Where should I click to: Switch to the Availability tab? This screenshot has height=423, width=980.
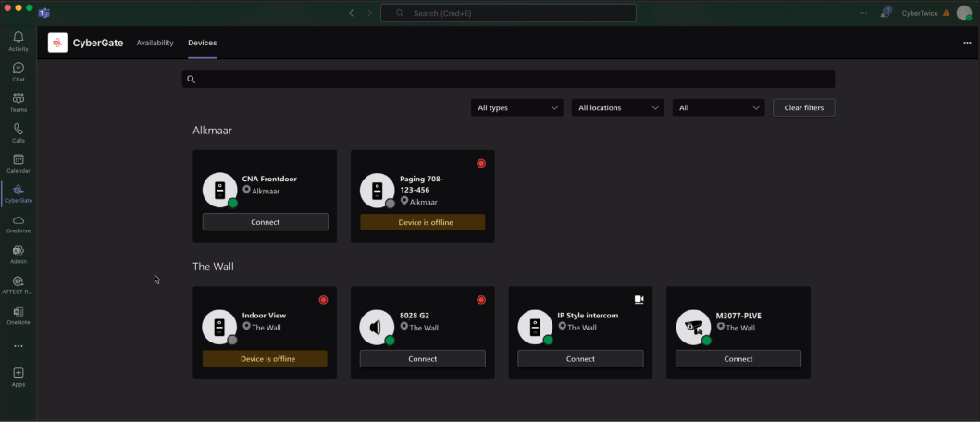tap(155, 43)
